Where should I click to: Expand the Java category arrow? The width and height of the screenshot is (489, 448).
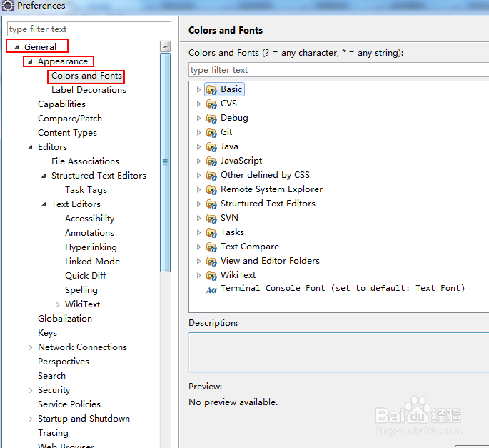click(198, 146)
